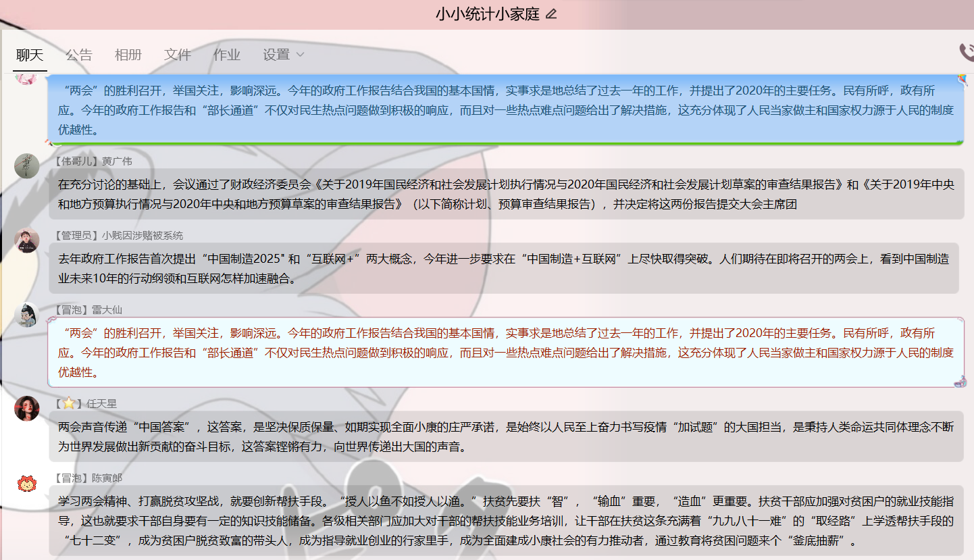The height and width of the screenshot is (560, 974).
Task: Switch to the 聊天 tab
Action: click(x=30, y=55)
